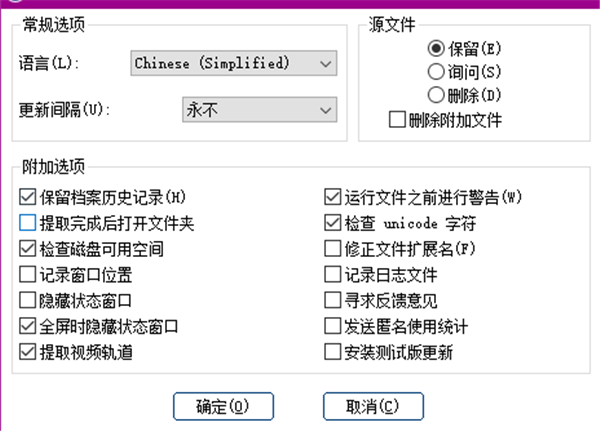Screen dimensions: 600x431
Task: Enable 隐藏状态窗口 checkbox
Action: (27, 300)
